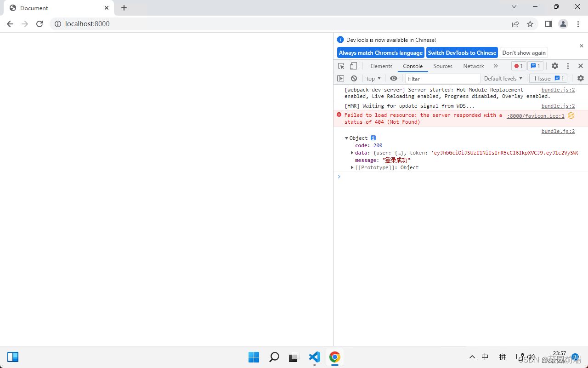Show console sidebar icon
The width and height of the screenshot is (588, 368).
[x=340, y=79]
